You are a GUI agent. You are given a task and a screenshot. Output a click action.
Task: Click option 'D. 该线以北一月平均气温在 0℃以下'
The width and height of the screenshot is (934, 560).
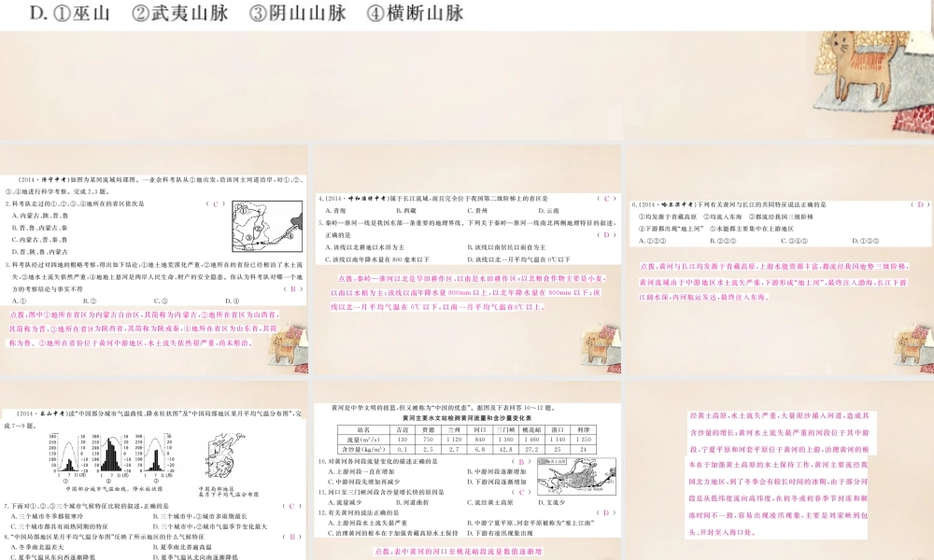tap(518, 259)
